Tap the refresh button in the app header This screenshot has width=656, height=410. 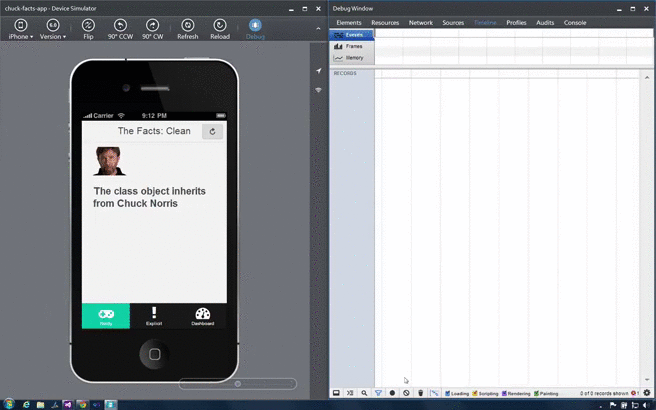coord(213,131)
